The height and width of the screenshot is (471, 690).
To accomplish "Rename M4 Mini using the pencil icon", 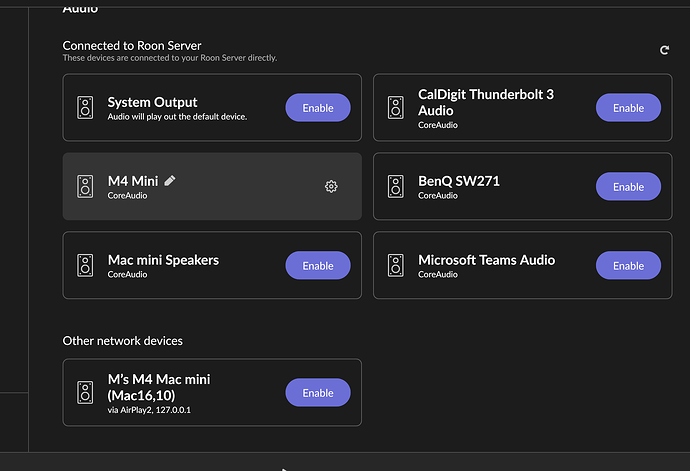I will [170, 180].
